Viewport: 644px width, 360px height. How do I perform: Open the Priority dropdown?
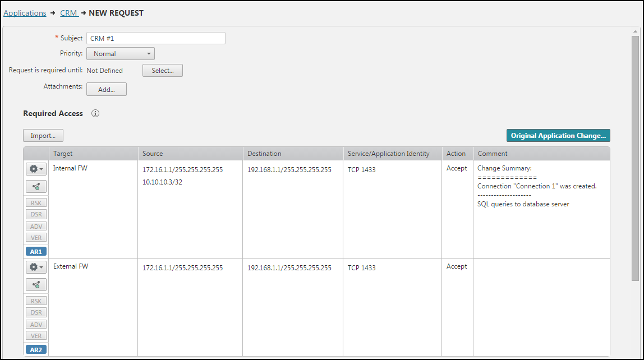coord(120,53)
